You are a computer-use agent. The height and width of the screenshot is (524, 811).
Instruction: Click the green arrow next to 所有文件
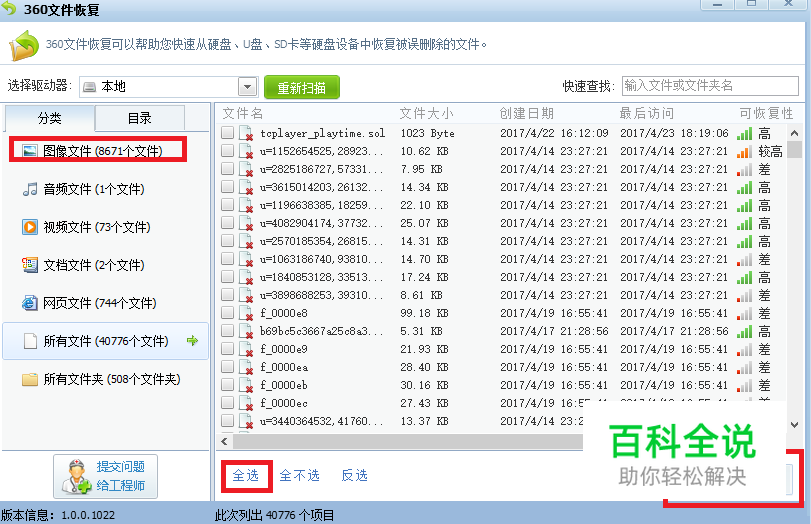tap(192, 340)
